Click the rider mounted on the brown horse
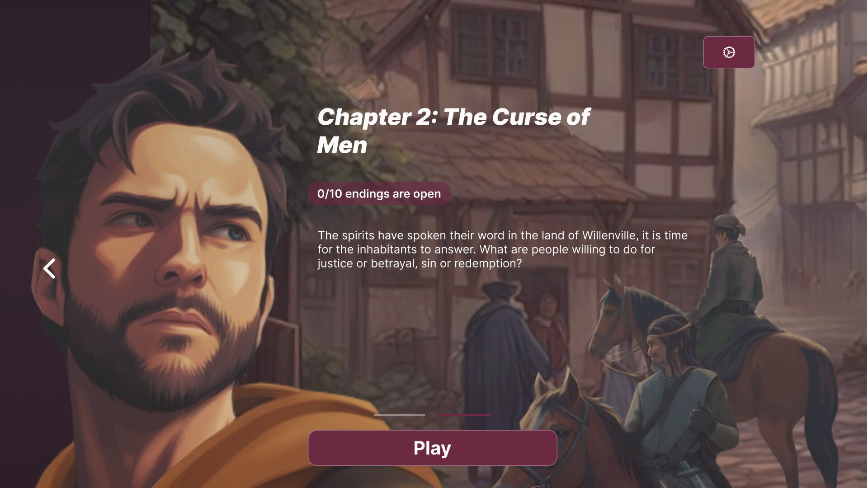868x488 pixels. pyautogui.click(x=728, y=280)
